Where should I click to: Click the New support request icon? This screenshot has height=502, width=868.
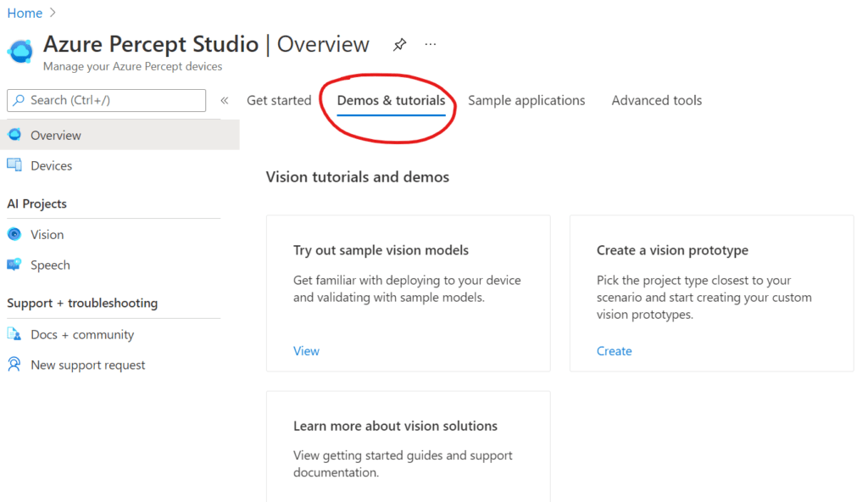tap(14, 364)
